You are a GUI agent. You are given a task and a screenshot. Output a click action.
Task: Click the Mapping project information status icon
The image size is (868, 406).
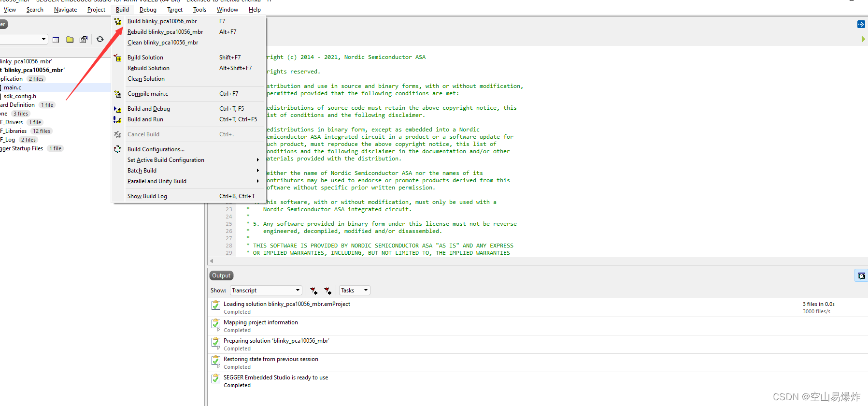click(x=216, y=324)
